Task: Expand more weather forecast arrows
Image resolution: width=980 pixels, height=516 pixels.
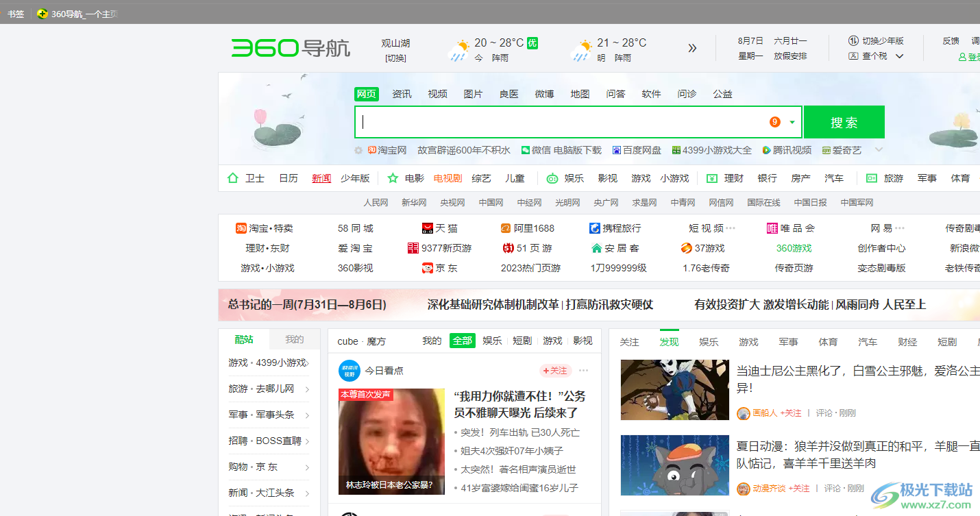Action: 692,48
